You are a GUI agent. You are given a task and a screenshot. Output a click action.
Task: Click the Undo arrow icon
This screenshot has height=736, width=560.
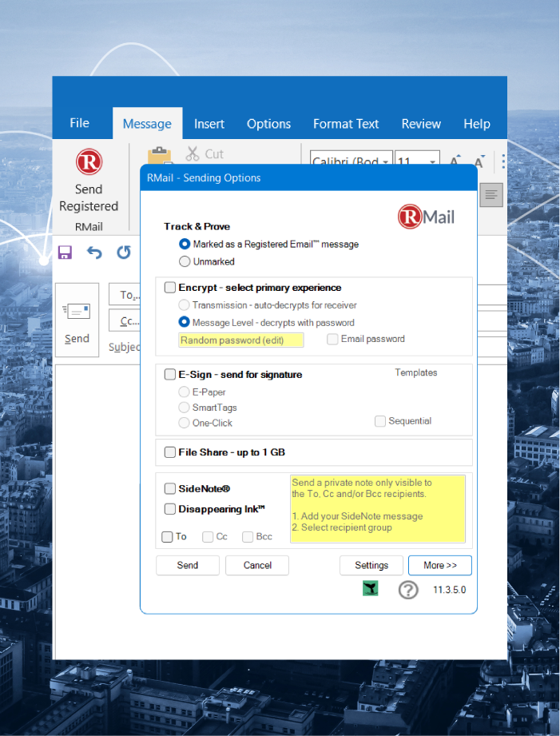(x=94, y=253)
